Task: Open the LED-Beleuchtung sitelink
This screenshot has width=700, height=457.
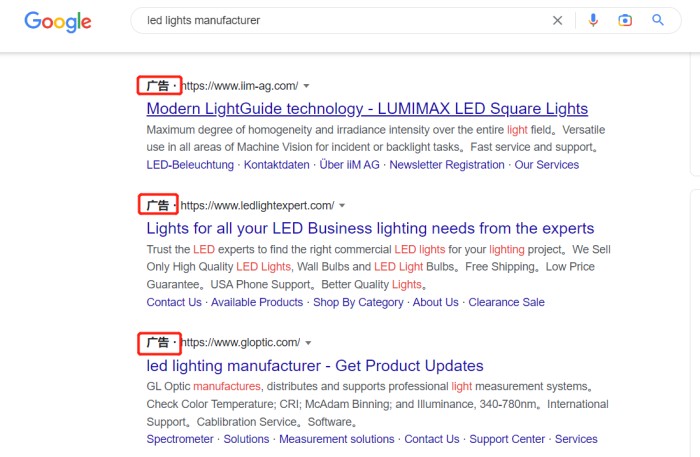Action: click(x=190, y=165)
